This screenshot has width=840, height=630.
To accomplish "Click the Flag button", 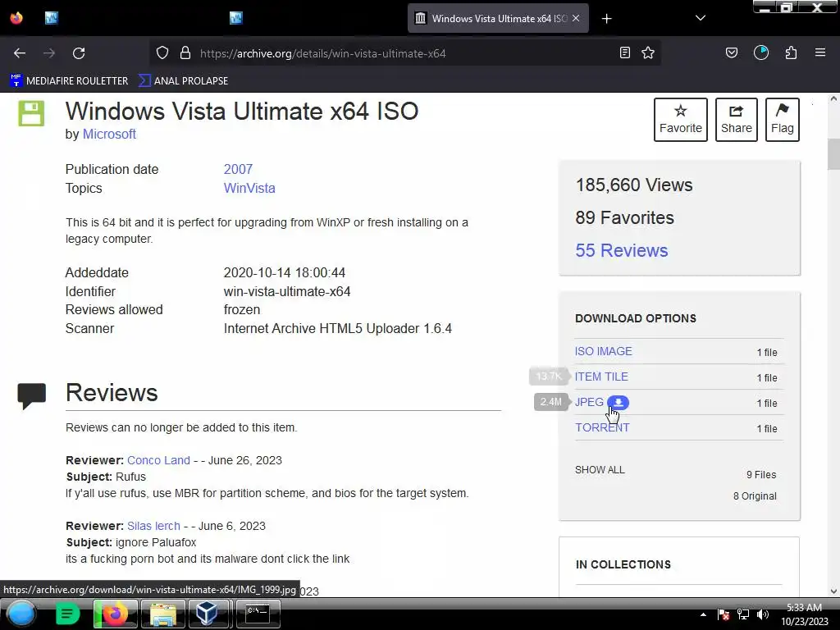I will point(782,120).
